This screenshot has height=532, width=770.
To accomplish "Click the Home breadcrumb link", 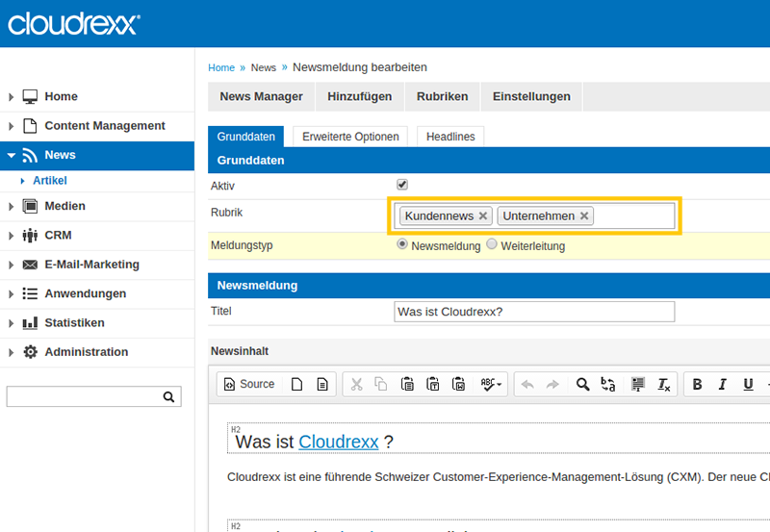I will click(221, 67).
